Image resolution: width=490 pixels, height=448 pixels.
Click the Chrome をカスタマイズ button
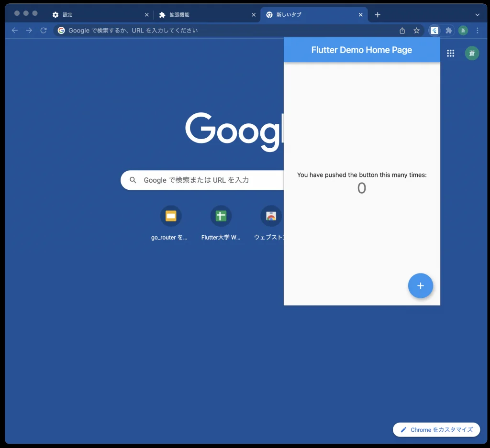(x=436, y=430)
